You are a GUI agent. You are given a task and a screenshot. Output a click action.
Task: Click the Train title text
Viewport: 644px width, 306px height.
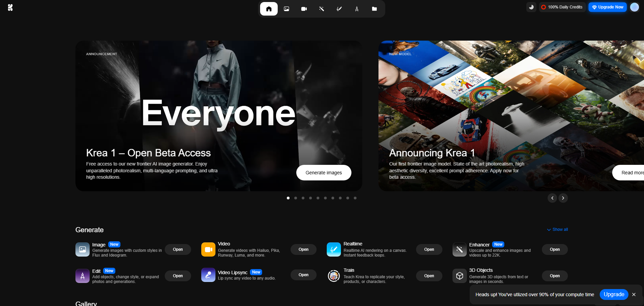[349, 270]
